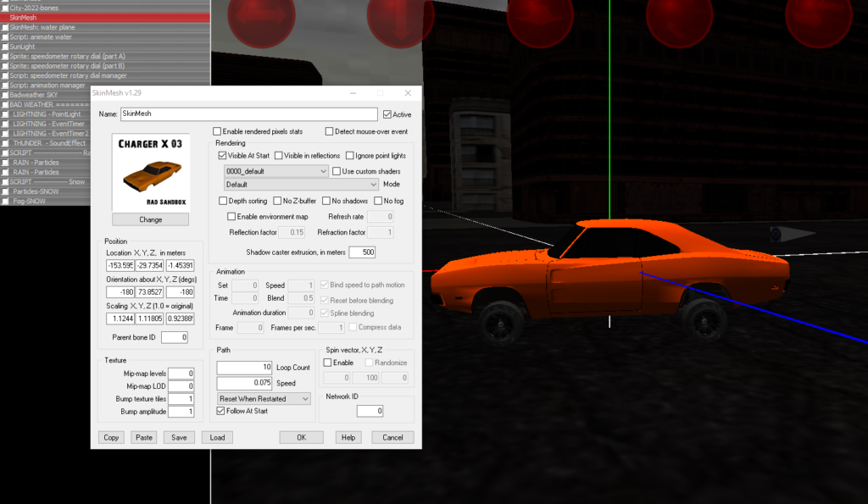Click the Charger X 03 mesh thumbnail
868x504 pixels.
click(150, 172)
